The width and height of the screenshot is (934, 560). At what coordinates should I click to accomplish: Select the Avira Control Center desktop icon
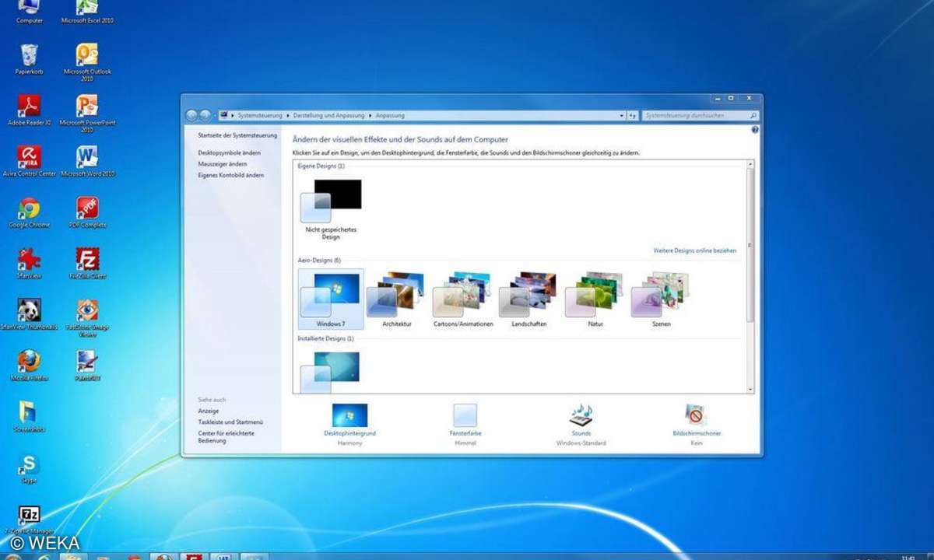coord(29,161)
